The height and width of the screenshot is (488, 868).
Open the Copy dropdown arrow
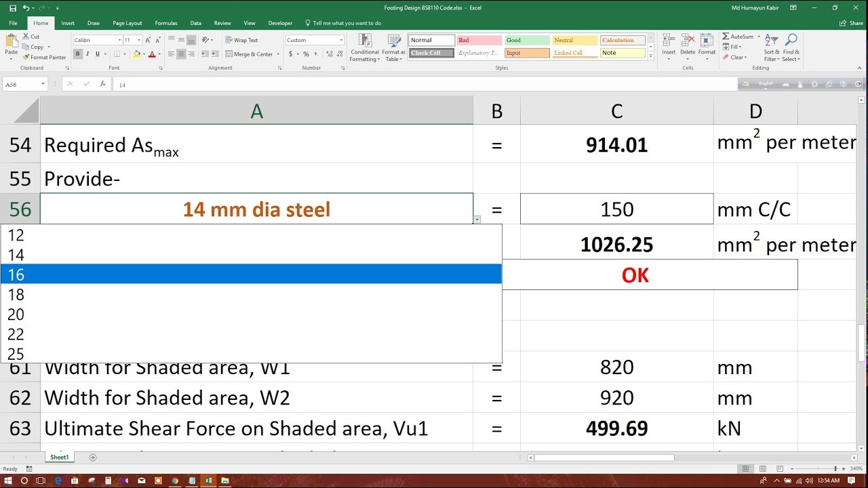click(x=47, y=47)
